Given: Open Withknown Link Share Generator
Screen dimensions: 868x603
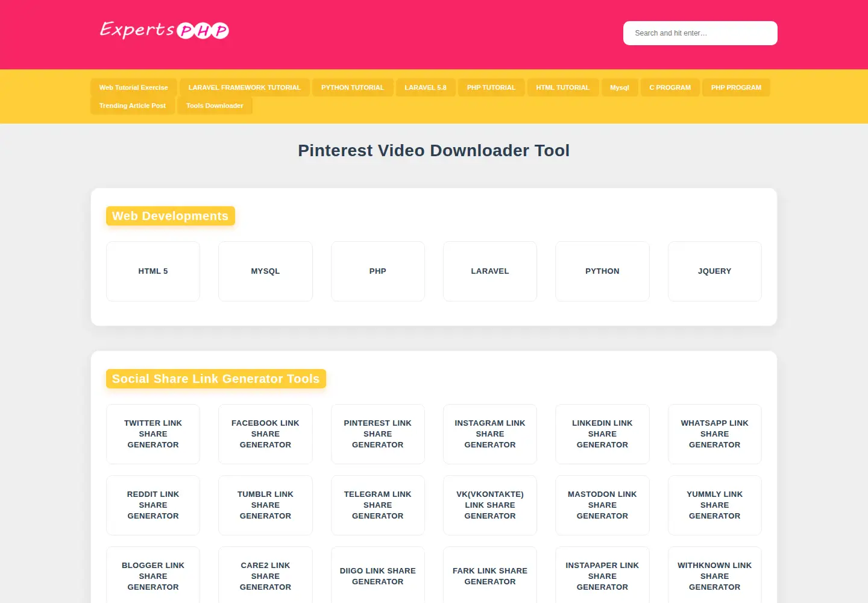Looking at the screenshot, I should click(715, 576).
